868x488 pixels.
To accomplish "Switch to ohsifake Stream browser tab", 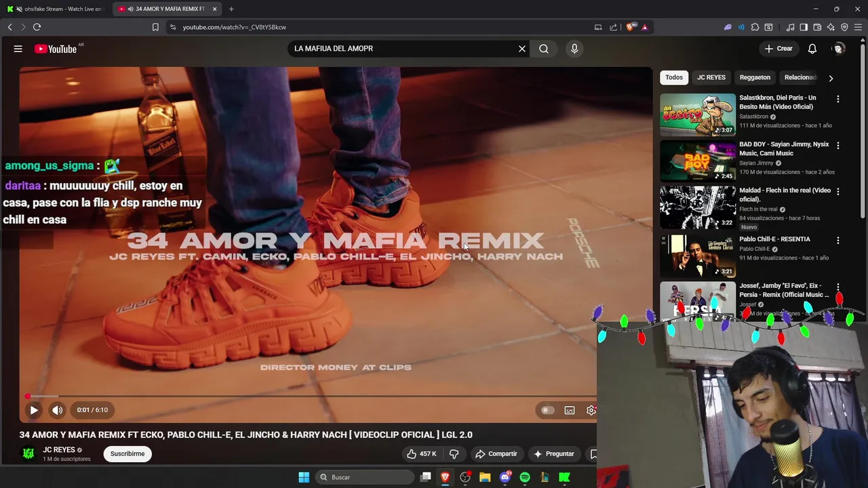I will (57, 9).
